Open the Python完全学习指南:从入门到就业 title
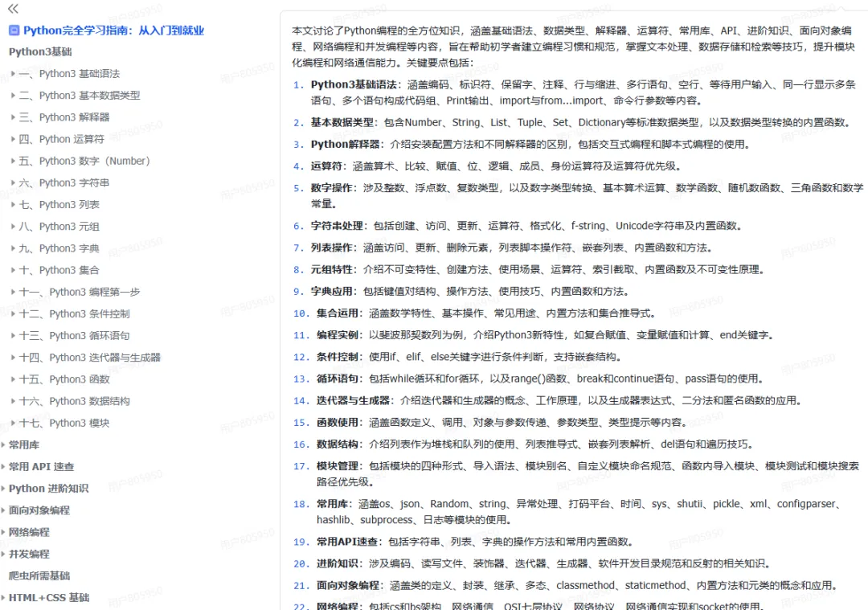The height and width of the screenshot is (610, 868). tap(113, 31)
